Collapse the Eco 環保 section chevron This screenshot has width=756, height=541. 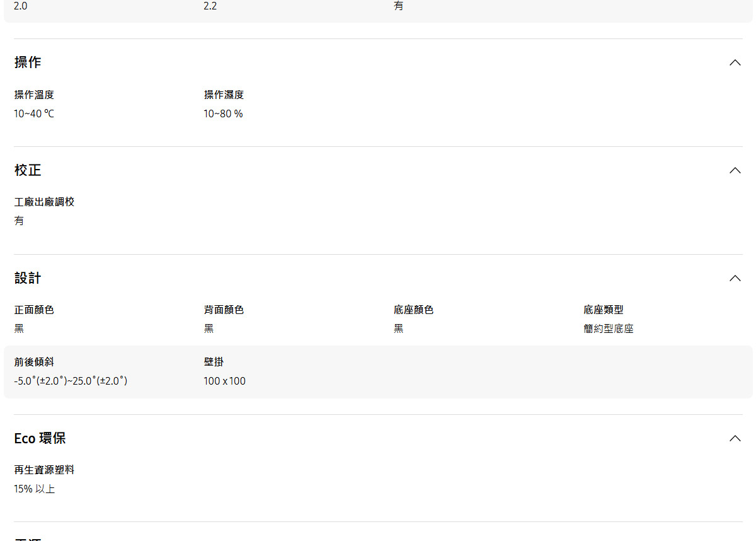[735, 438]
